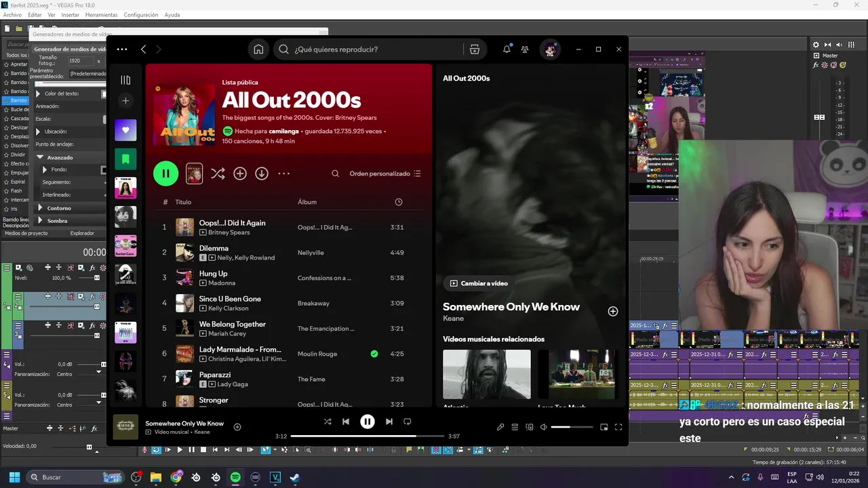Open Atlantic related music video thumbnail
Screen dimensions: 868x488
487,374
